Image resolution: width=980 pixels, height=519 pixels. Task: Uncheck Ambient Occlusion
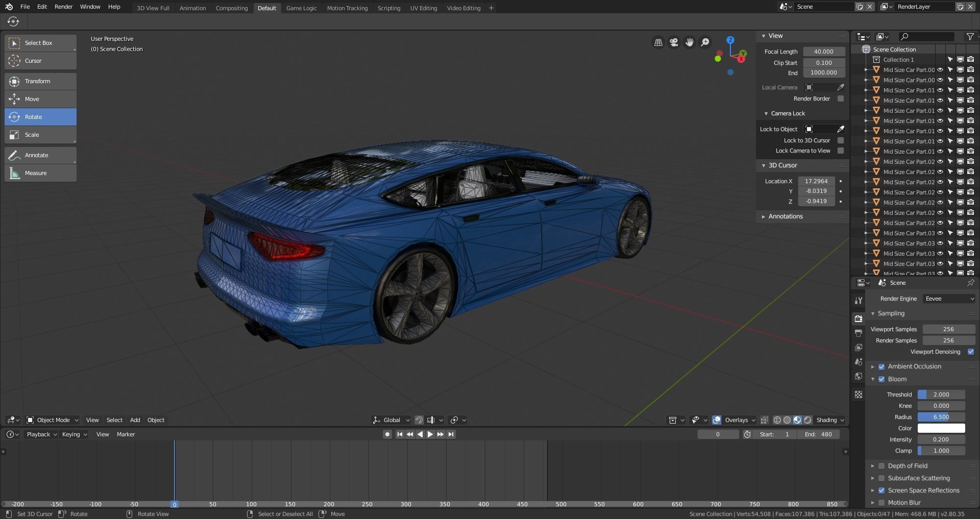[881, 366]
